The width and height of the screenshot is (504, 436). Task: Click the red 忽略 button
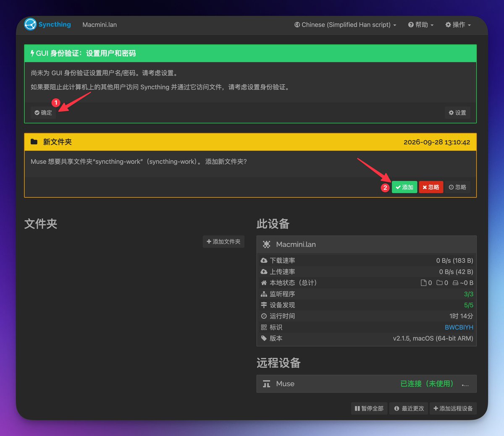coord(431,187)
